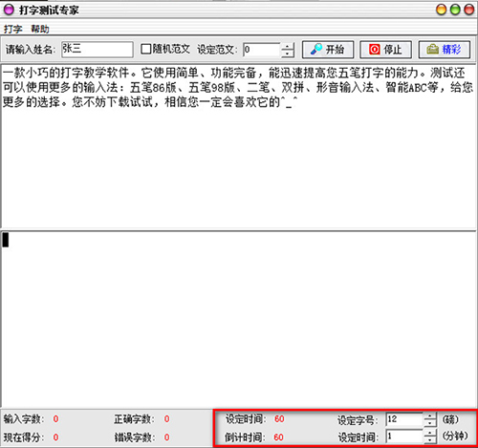Click the 设定范文 number field
The width and height of the screenshot is (478, 448).
262,50
